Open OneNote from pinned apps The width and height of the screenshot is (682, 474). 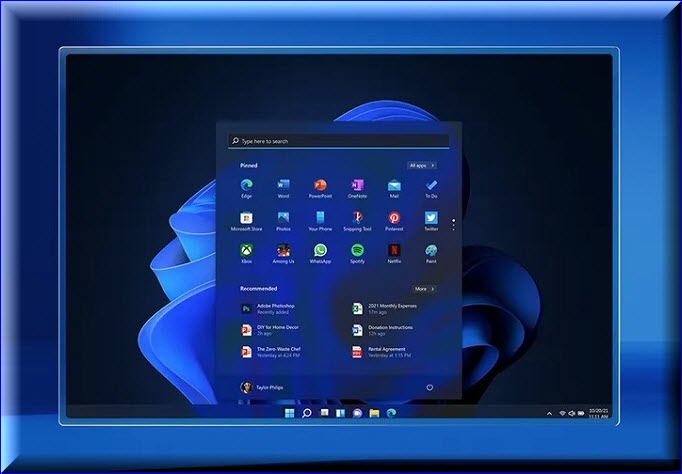357,188
